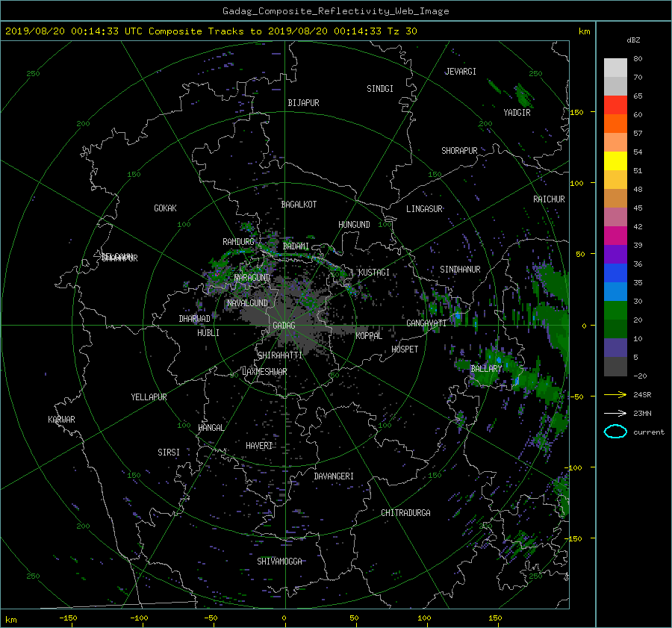672x628 pixels.
Task: Click the 'dBZ' legend heading
Action: tap(633, 40)
